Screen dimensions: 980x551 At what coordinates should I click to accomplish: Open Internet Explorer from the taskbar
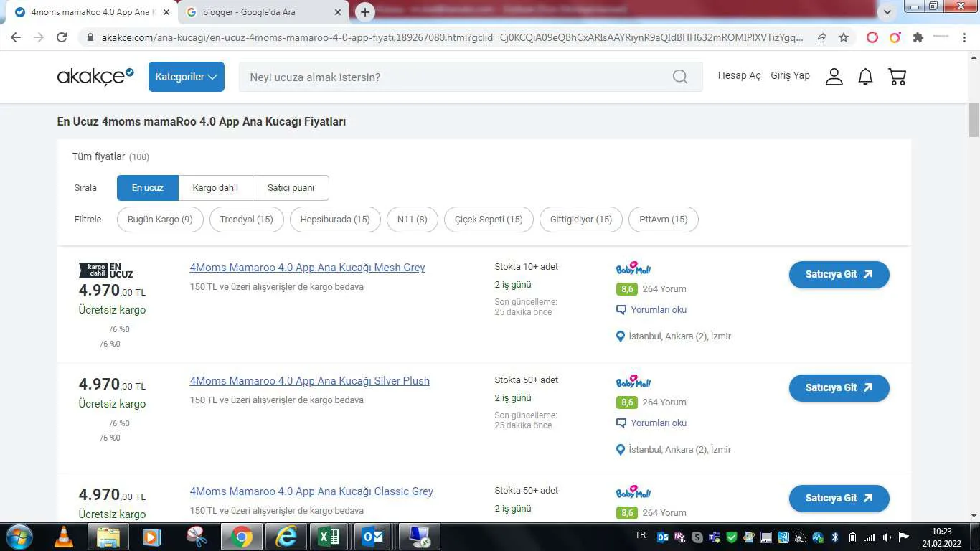[x=286, y=537]
